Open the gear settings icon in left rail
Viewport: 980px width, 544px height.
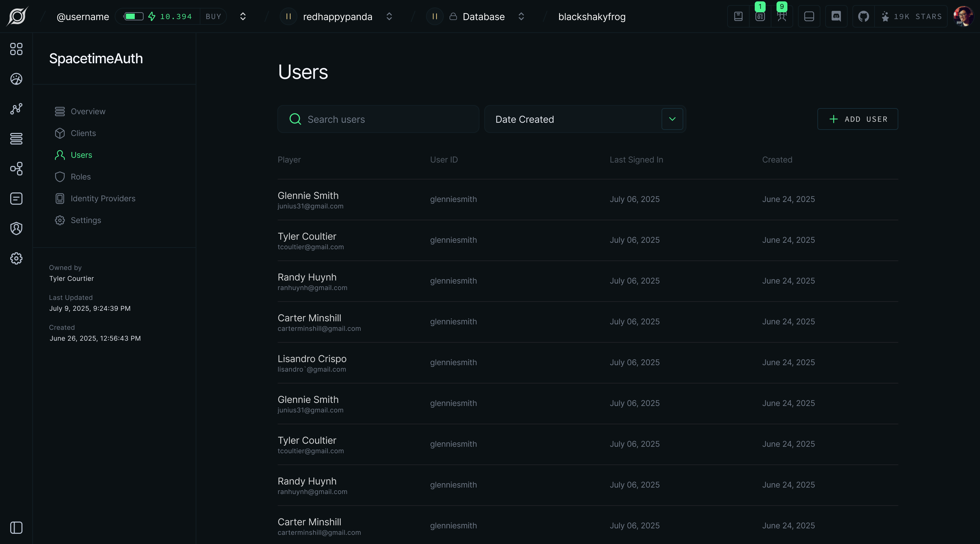tap(16, 258)
